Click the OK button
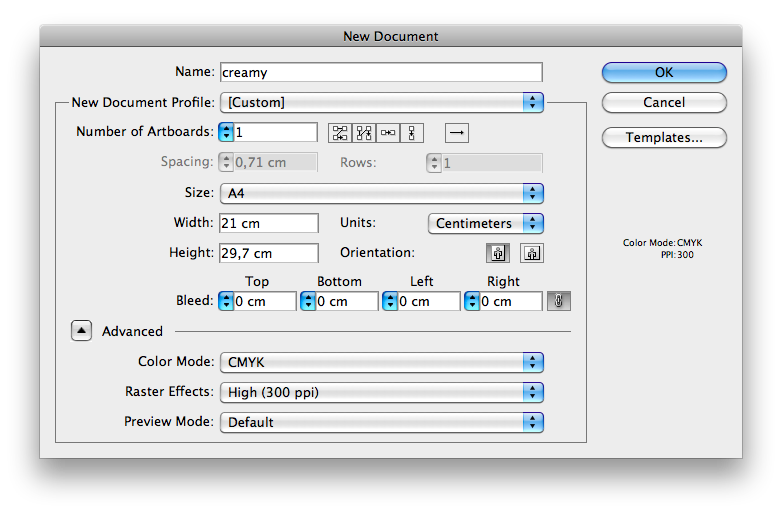This screenshot has width=782, height=513. click(x=664, y=73)
